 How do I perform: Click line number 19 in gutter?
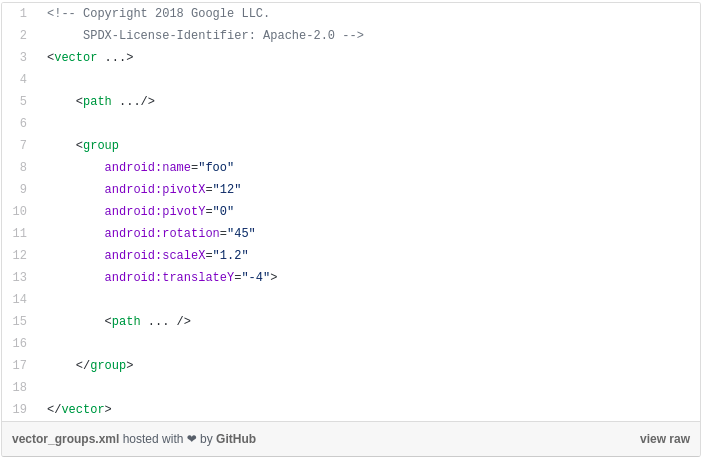click(20, 410)
